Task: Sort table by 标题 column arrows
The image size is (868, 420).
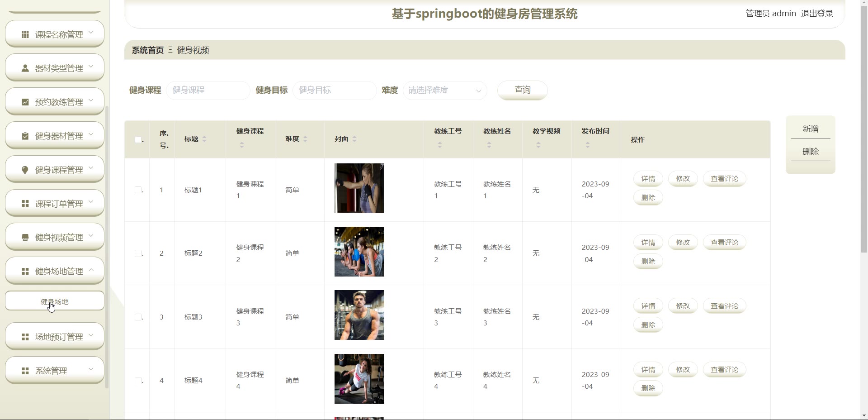Action: tap(204, 139)
